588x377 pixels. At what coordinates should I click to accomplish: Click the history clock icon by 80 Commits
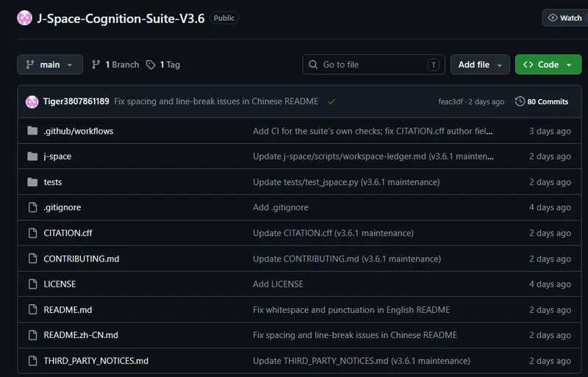click(520, 101)
